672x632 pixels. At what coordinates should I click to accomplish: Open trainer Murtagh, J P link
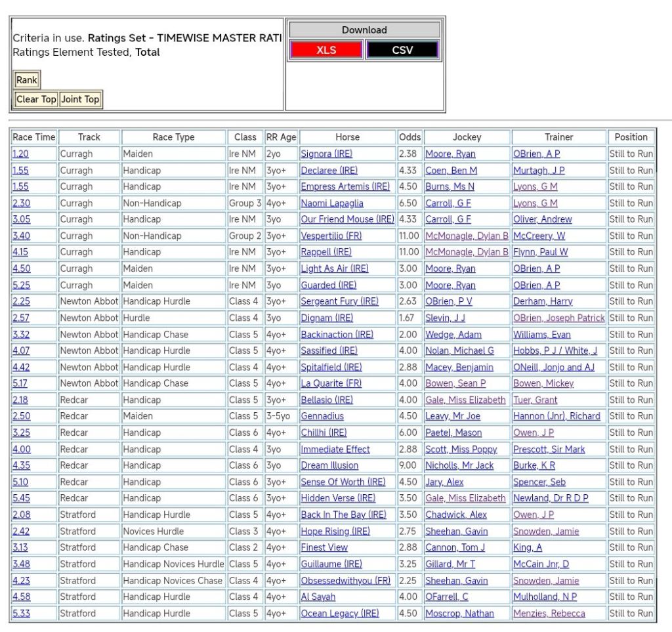click(538, 171)
